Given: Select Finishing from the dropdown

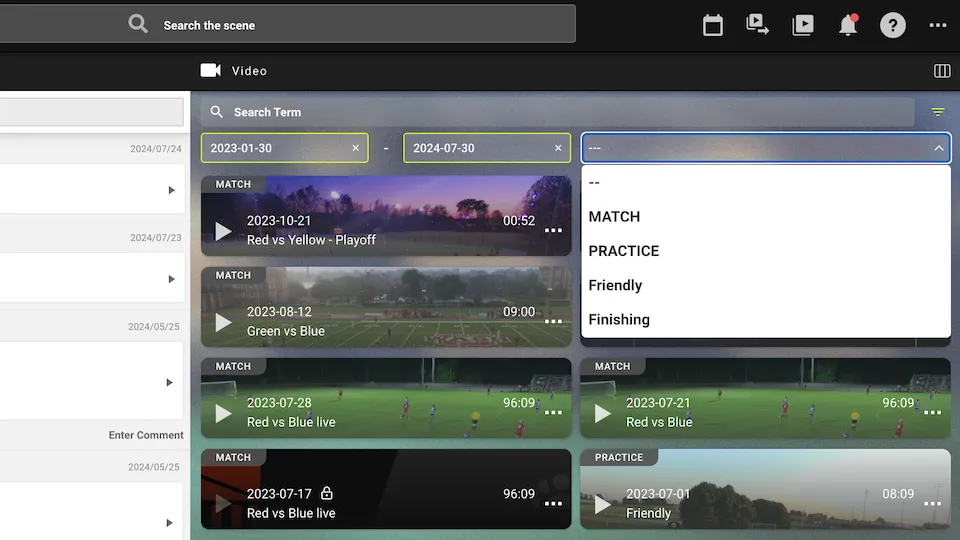Looking at the screenshot, I should click(x=765, y=320).
